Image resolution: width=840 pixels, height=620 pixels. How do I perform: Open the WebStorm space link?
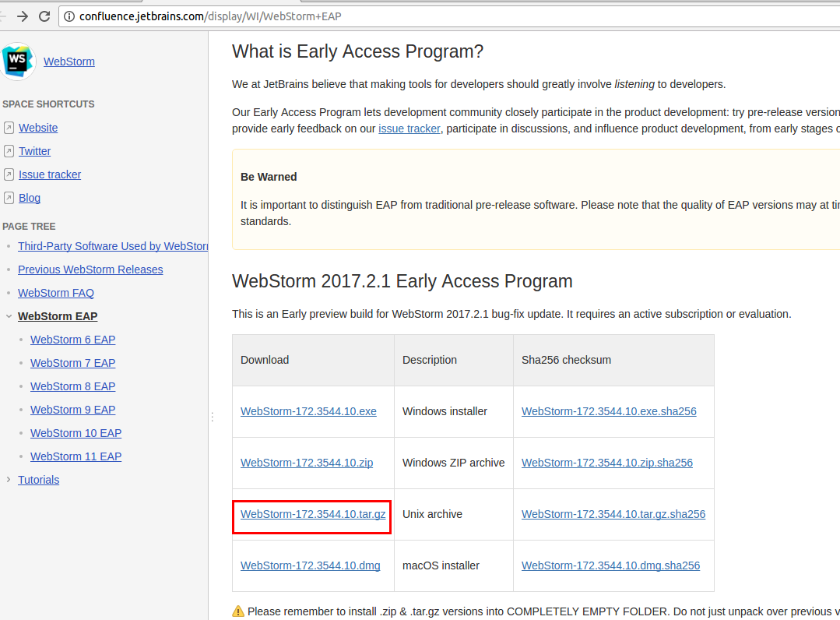pyautogui.click(x=69, y=62)
